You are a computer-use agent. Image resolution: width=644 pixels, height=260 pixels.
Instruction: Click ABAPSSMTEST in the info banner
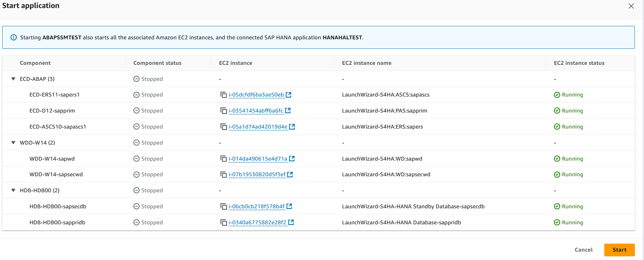point(62,38)
